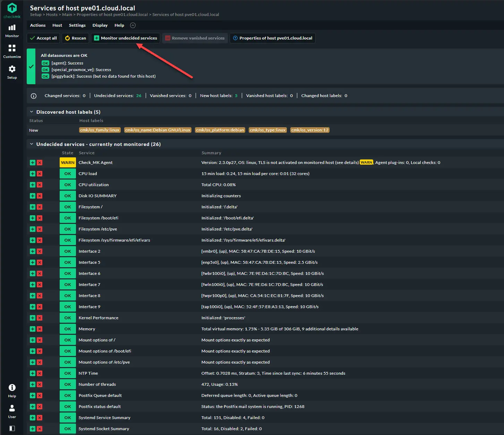Viewport: 504px width, 435px height.
Task: Open the Display menu
Action: coord(100,25)
